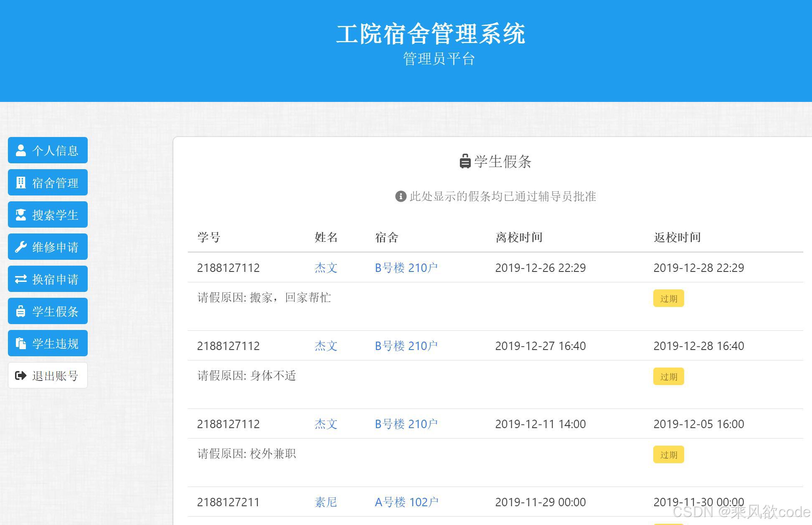Screen dimensions: 812x525
Task: Click the 搜索学生 search icon
Action: click(20, 215)
